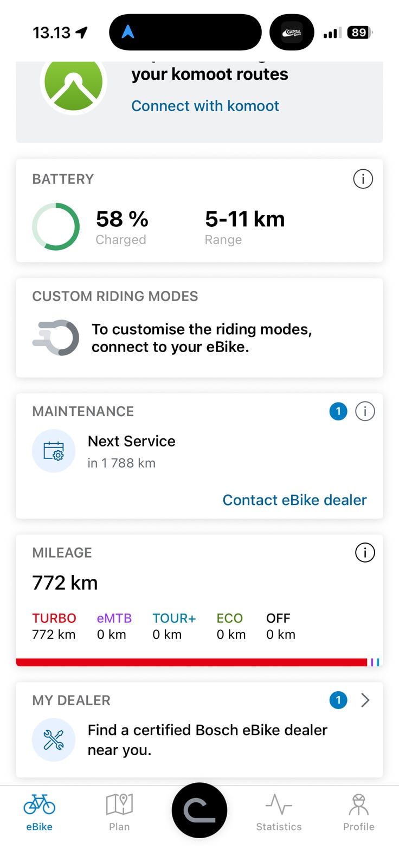
Task: Tap the dealer wrench-and-screwdriver icon
Action: 54,739
